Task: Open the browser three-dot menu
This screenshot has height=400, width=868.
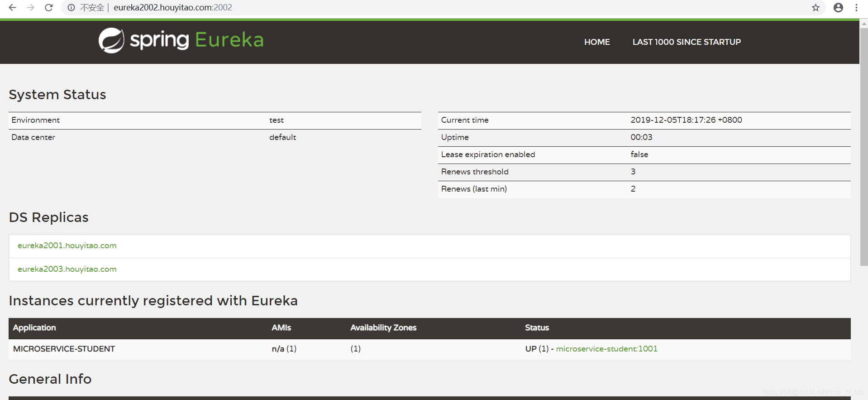Action: 856,8
